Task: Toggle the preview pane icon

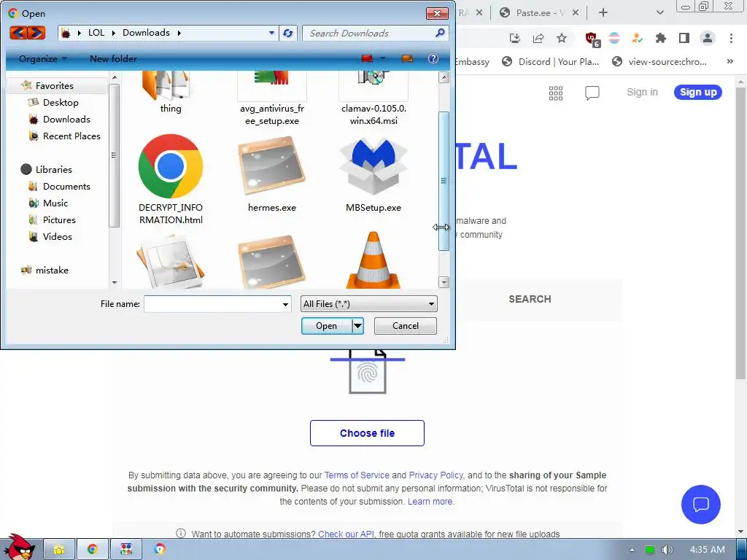Action: pyautogui.click(x=407, y=58)
